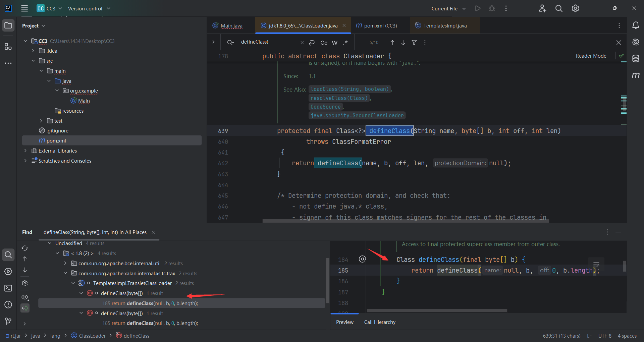The height and width of the screenshot is (342, 644).
Task: Click editor horizontal scrollbar
Action: pyautogui.click(x=406, y=221)
